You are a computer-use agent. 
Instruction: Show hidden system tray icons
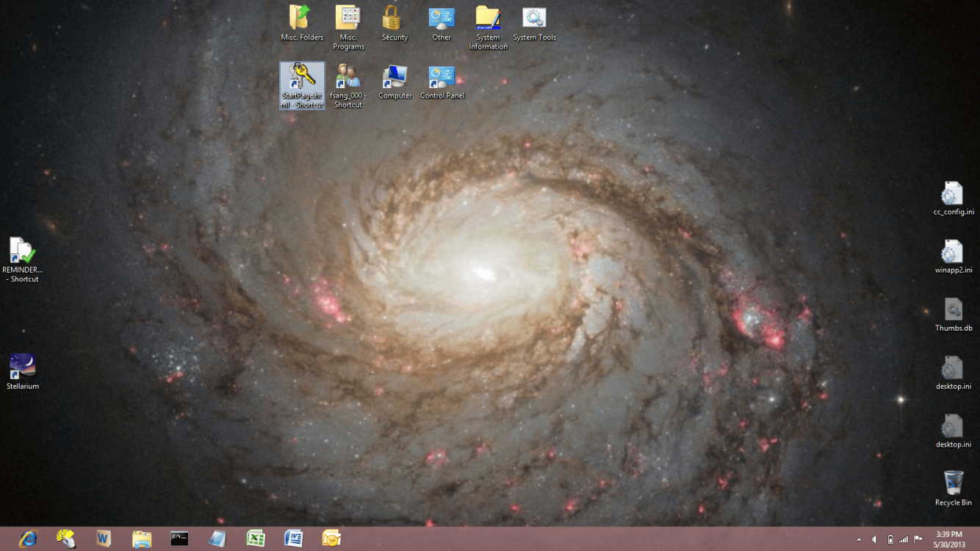click(x=859, y=540)
